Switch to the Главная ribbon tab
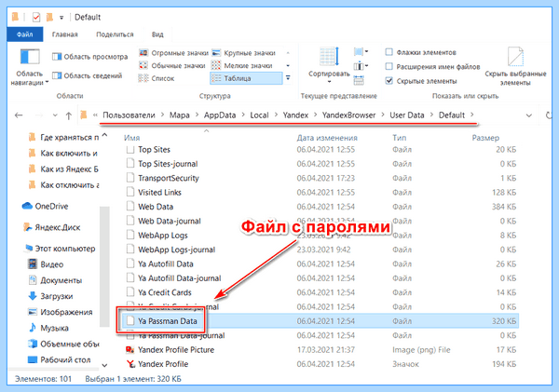 tap(65, 34)
